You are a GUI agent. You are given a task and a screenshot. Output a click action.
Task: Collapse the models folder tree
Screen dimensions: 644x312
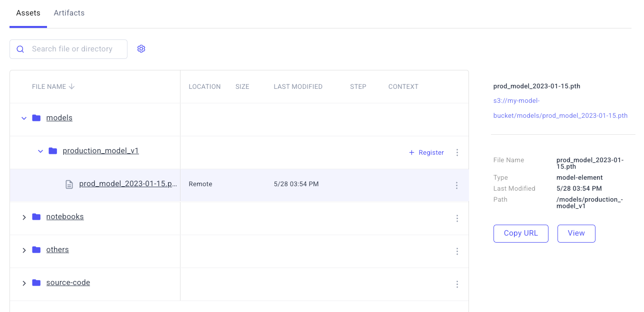pos(24,118)
